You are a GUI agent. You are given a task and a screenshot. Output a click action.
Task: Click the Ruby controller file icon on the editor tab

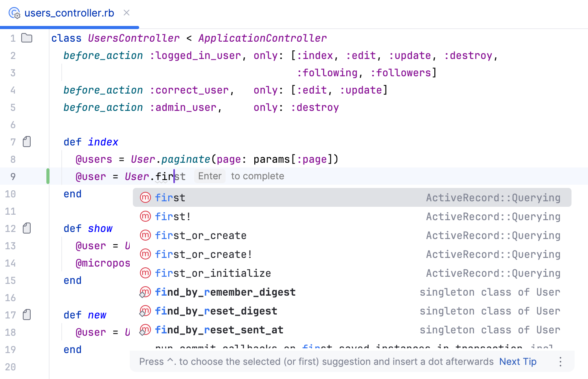click(x=15, y=13)
